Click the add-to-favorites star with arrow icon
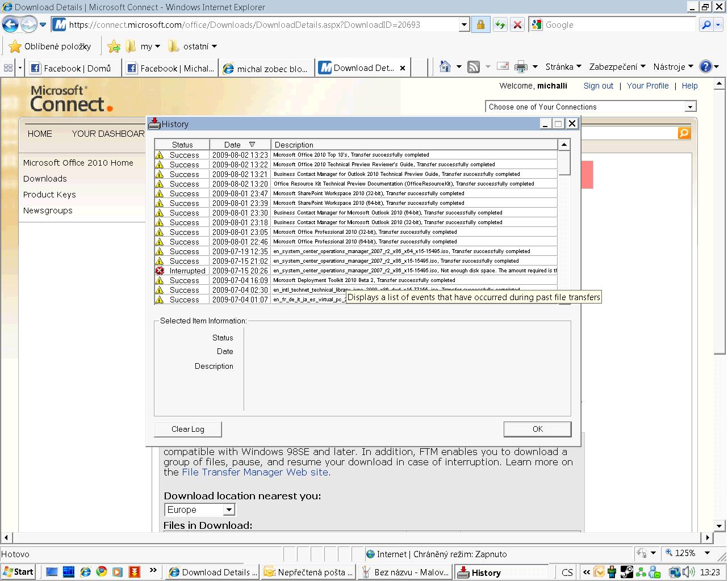Image resolution: width=728 pixels, height=581 pixels. click(x=114, y=46)
